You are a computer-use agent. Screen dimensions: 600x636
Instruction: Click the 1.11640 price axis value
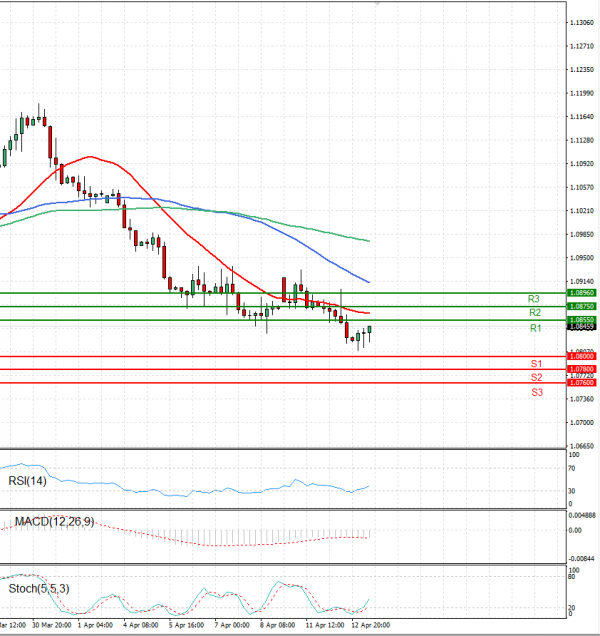click(x=582, y=117)
